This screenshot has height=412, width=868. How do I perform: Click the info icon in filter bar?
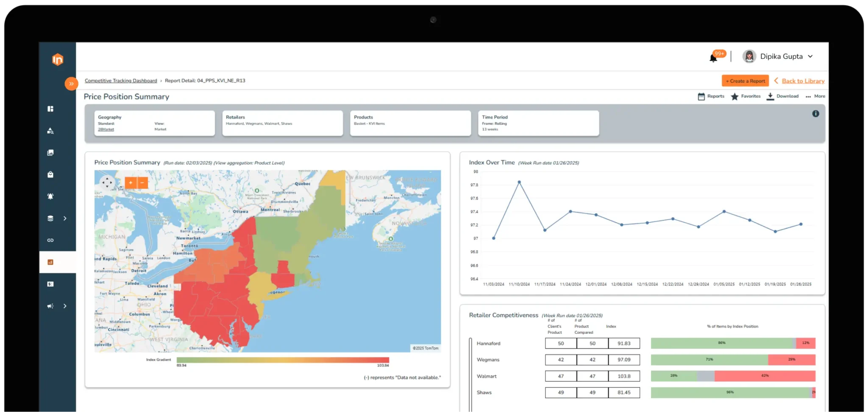click(815, 113)
